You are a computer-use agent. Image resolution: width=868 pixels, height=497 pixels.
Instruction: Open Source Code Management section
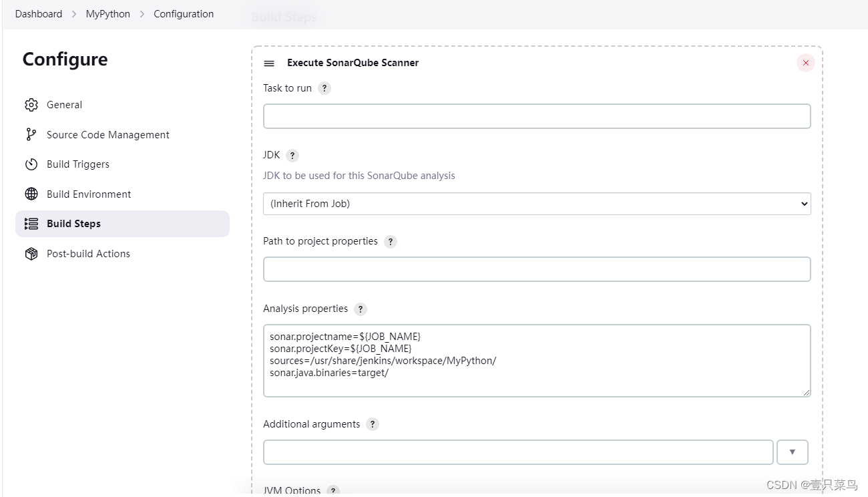(x=122, y=135)
